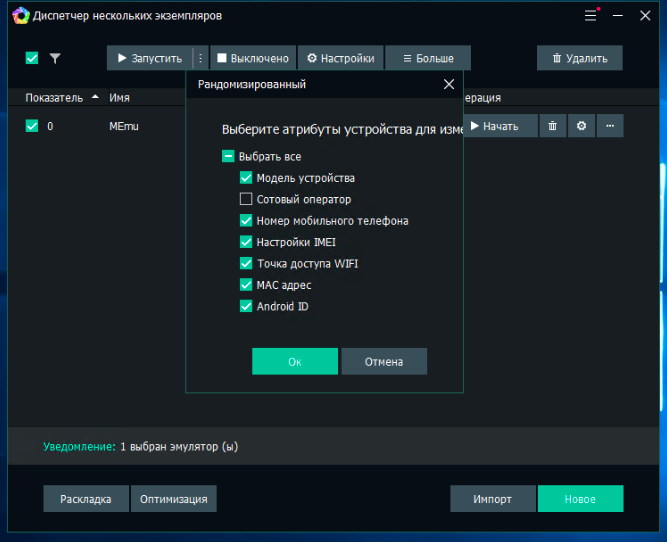Close the Рандомизированный dialog
This screenshot has width=667, height=542.
pos(449,84)
